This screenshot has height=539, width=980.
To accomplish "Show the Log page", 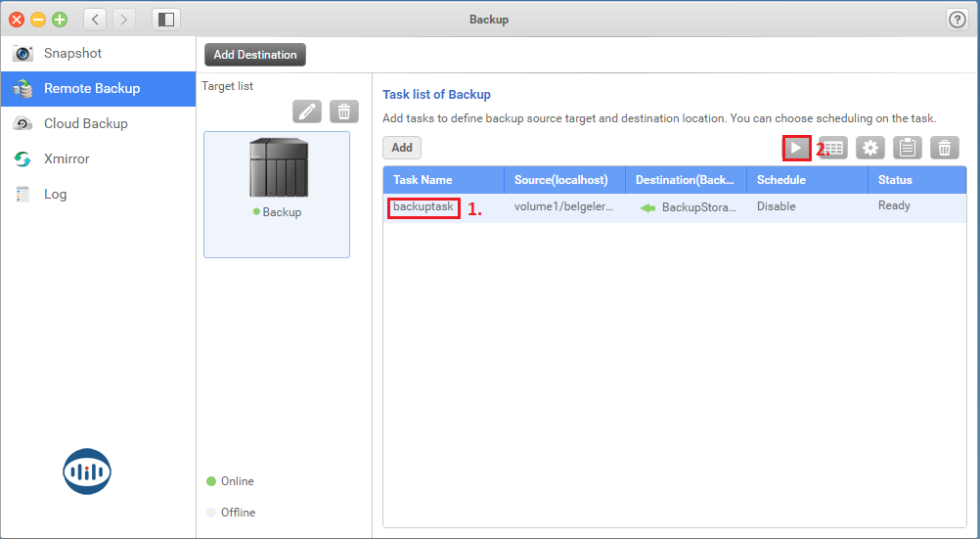I will (55, 194).
